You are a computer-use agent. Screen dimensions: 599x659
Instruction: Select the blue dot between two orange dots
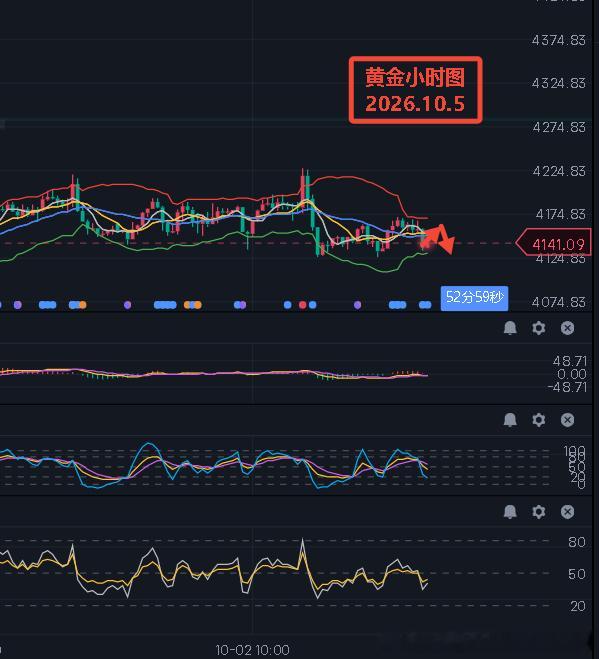point(192,305)
